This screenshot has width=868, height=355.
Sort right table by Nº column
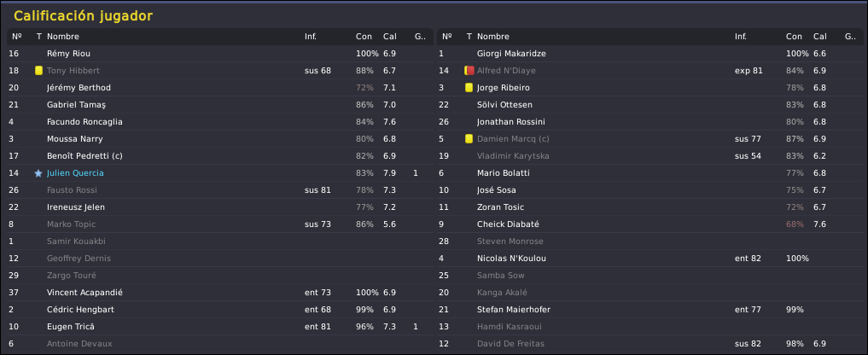point(447,37)
